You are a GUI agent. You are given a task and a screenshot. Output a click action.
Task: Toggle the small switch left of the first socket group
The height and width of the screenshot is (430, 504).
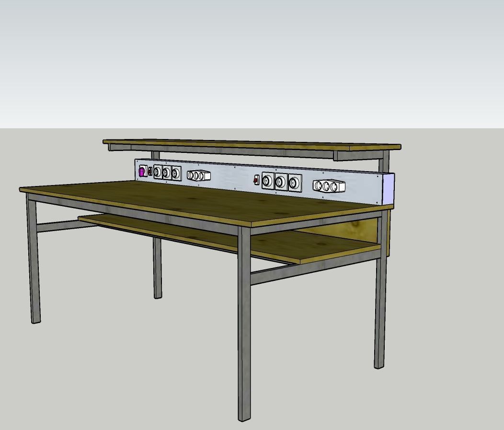[x=150, y=172]
